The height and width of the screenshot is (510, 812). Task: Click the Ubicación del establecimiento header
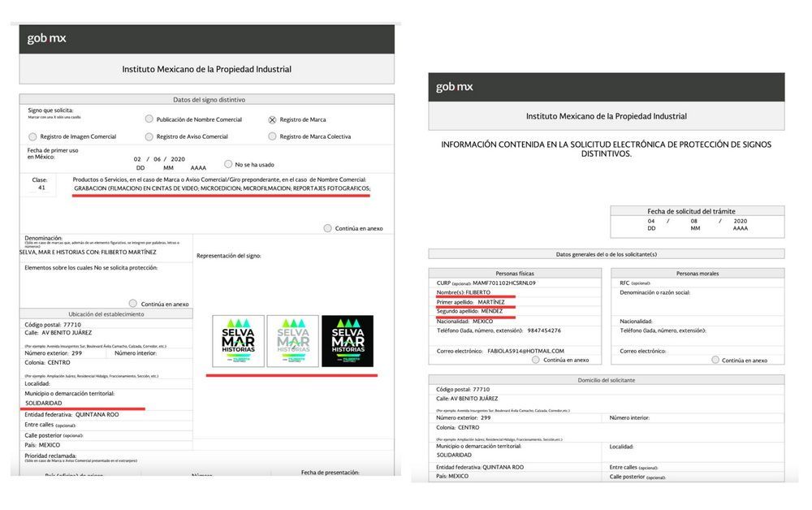click(x=106, y=314)
